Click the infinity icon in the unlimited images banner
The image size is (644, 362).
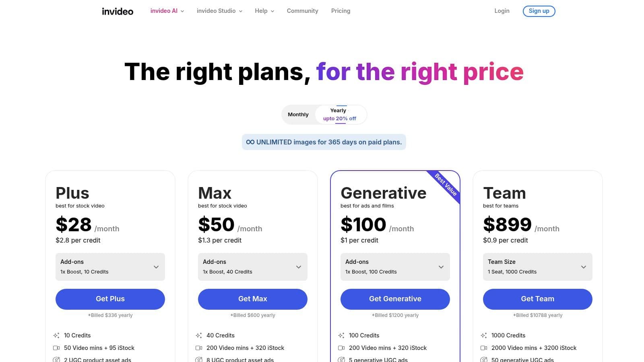[250, 142]
